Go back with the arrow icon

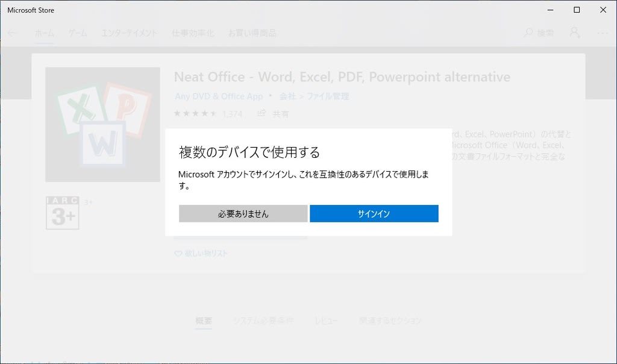point(12,33)
